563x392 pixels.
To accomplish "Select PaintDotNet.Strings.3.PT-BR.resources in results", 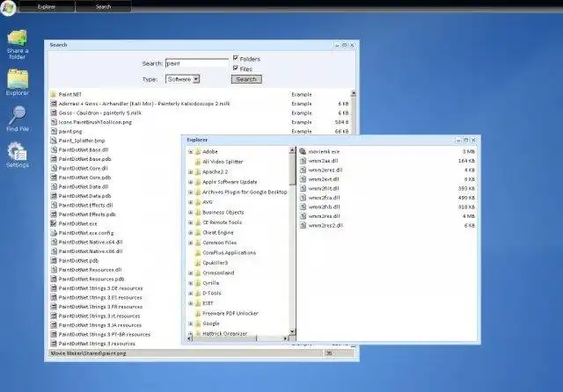I will click(x=105, y=334).
